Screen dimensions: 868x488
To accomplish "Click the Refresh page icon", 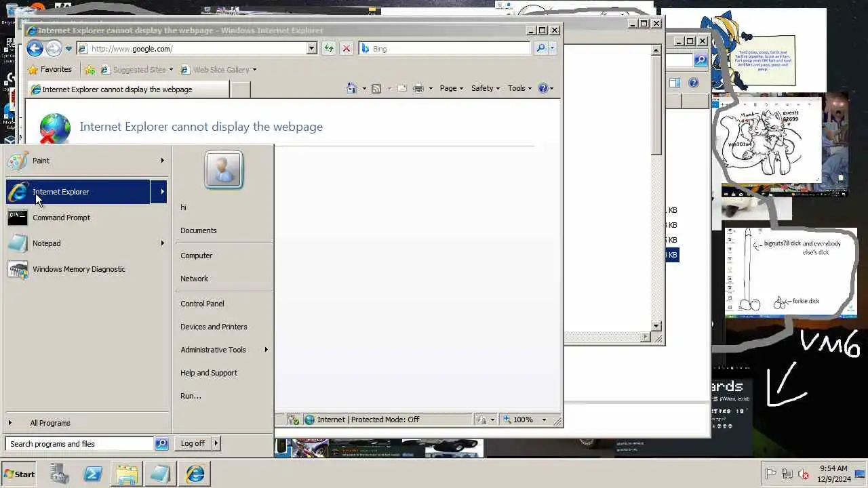I will point(328,48).
